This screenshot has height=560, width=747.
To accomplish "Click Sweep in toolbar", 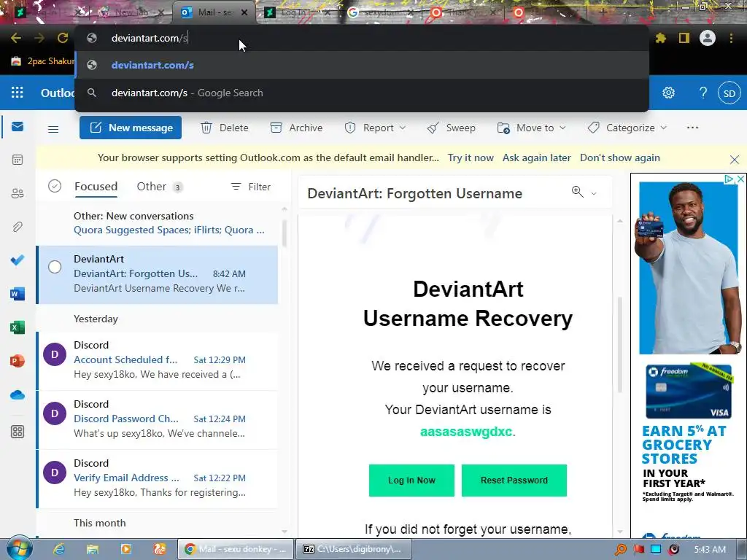I will pyautogui.click(x=451, y=128).
